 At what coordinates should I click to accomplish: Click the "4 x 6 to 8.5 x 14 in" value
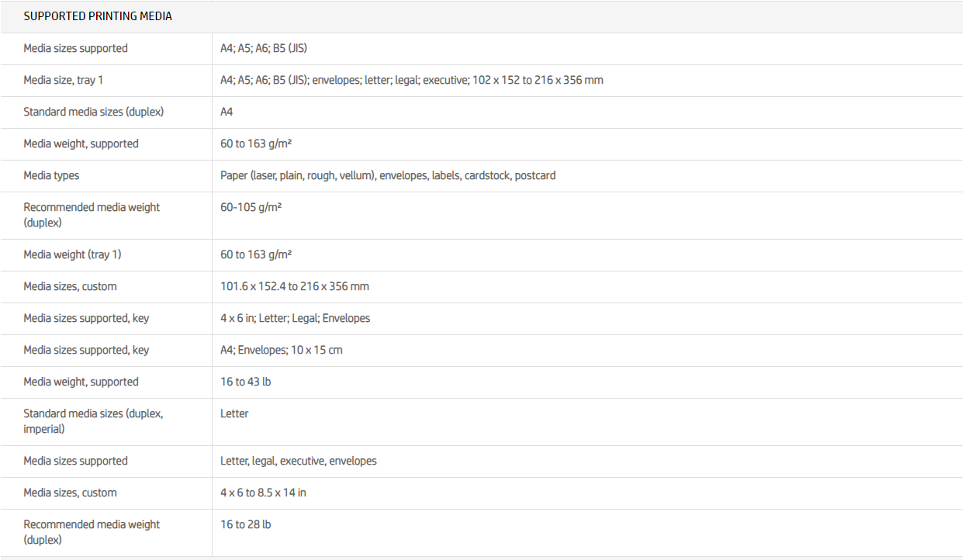pos(263,493)
